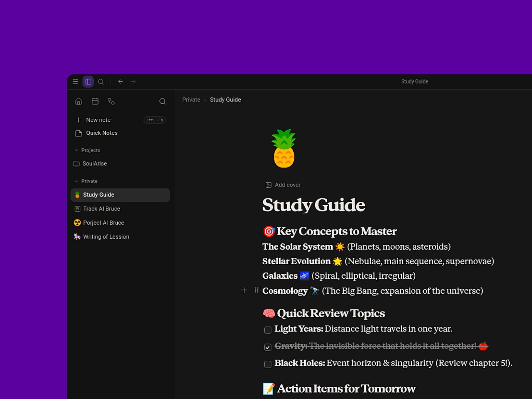Open the calendar icon in the sidebar

click(x=95, y=101)
